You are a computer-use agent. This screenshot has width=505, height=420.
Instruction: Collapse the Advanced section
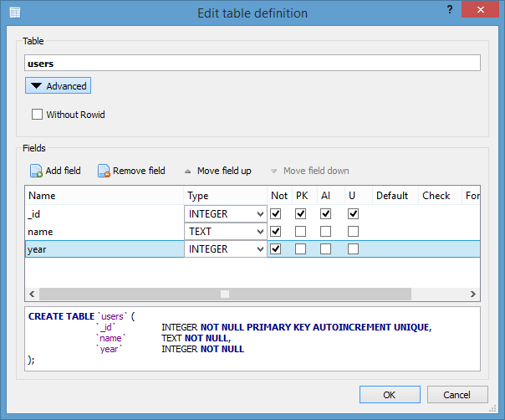(x=58, y=86)
